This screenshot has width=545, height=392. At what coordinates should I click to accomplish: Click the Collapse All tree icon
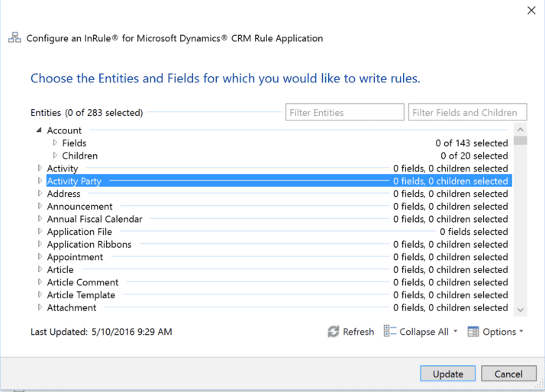click(389, 332)
